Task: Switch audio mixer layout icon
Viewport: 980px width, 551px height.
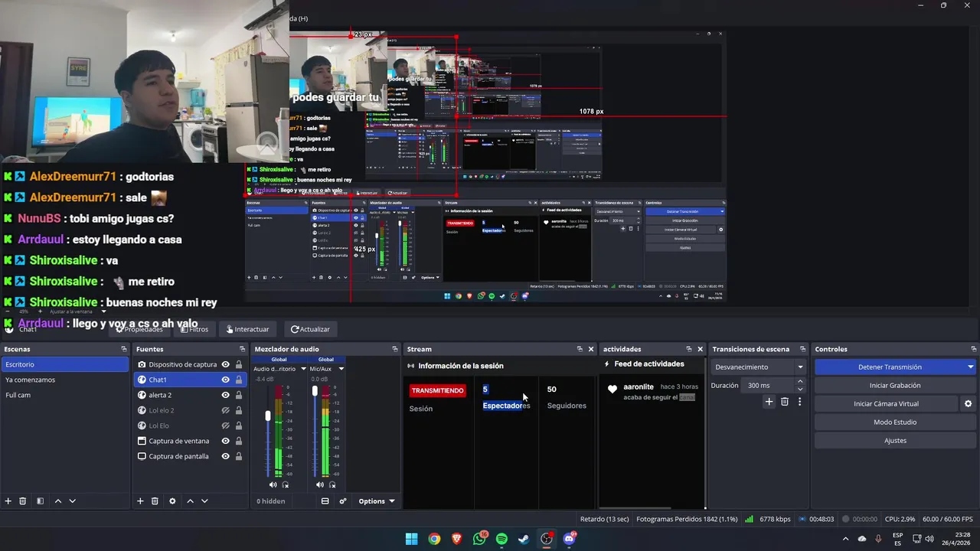Action: click(325, 501)
